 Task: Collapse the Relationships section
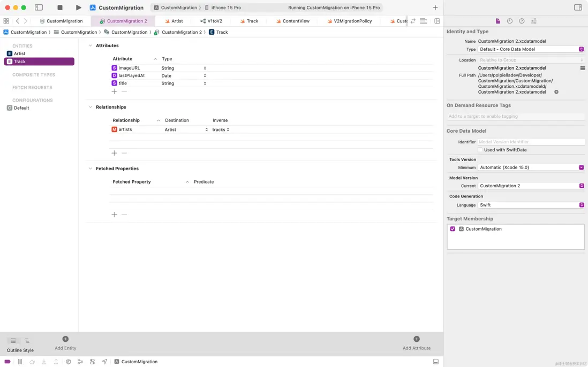point(90,107)
